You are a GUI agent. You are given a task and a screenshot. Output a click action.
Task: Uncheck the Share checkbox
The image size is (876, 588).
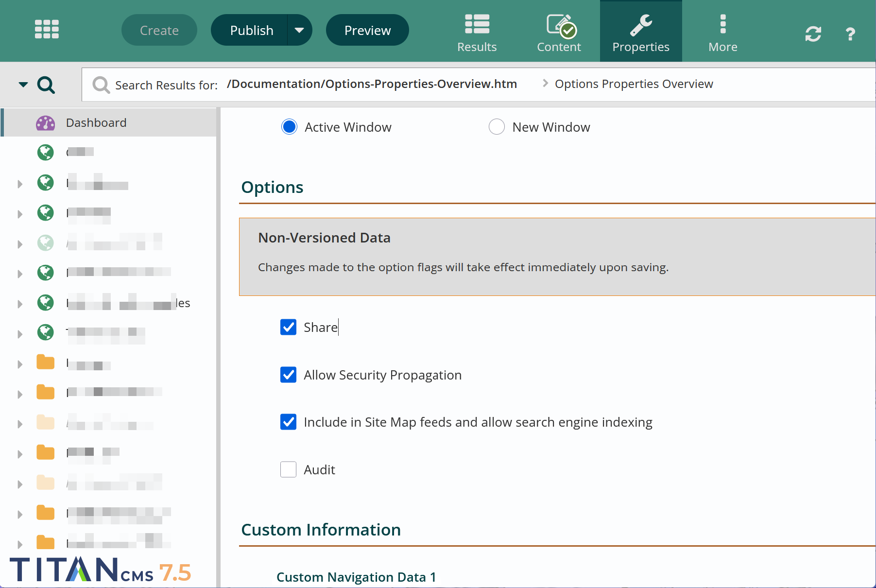pos(288,327)
